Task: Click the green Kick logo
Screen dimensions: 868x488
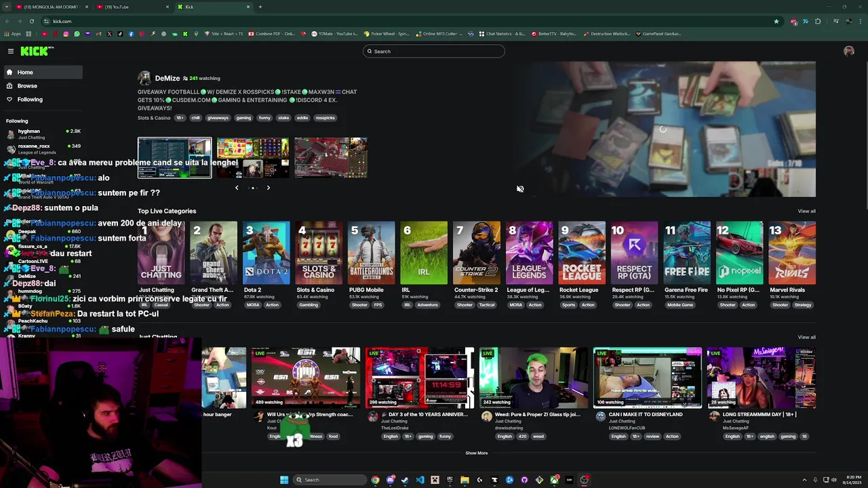Action: tap(37, 51)
